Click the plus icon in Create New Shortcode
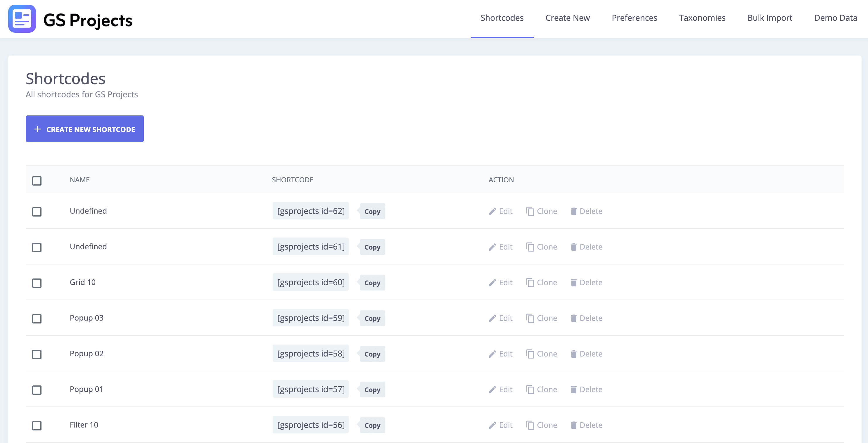Screen dimensions: 868x443 [x=38, y=129]
